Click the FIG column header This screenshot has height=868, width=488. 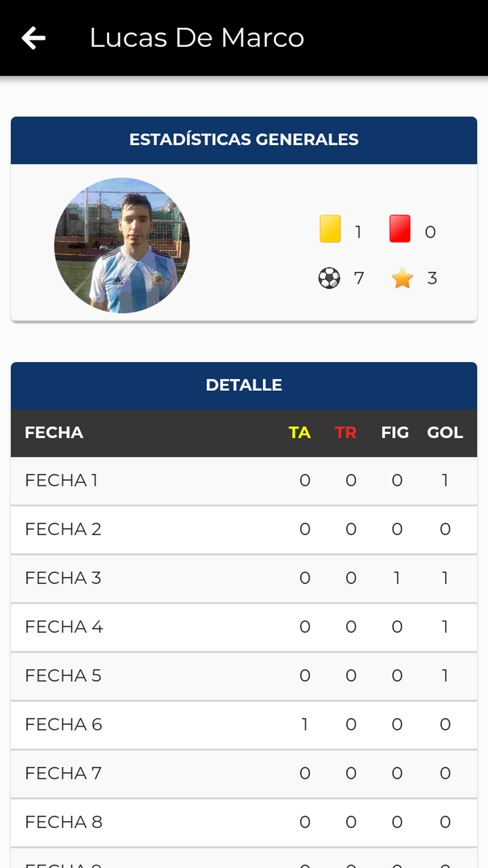point(395,432)
